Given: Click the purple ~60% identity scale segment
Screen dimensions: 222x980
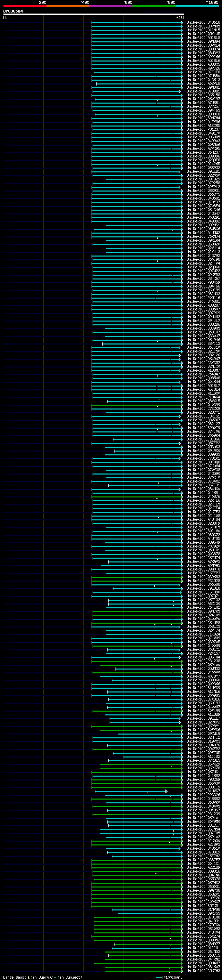Looking at the screenshot, I should coord(111,7).
